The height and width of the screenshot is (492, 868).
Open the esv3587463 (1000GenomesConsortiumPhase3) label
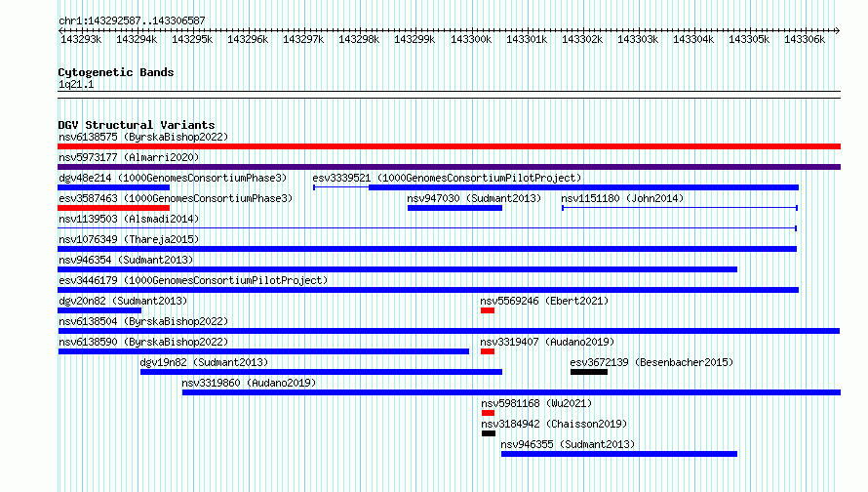[176, 198]
